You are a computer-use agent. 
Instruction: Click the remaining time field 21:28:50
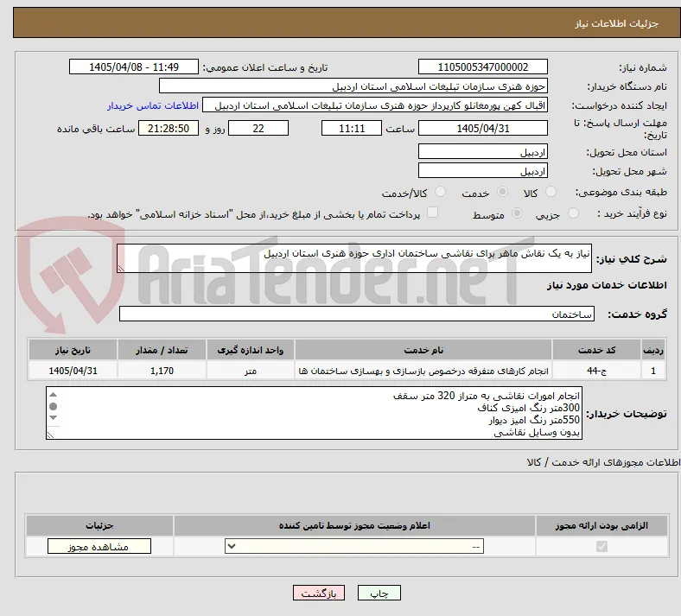tap(168, 129)
